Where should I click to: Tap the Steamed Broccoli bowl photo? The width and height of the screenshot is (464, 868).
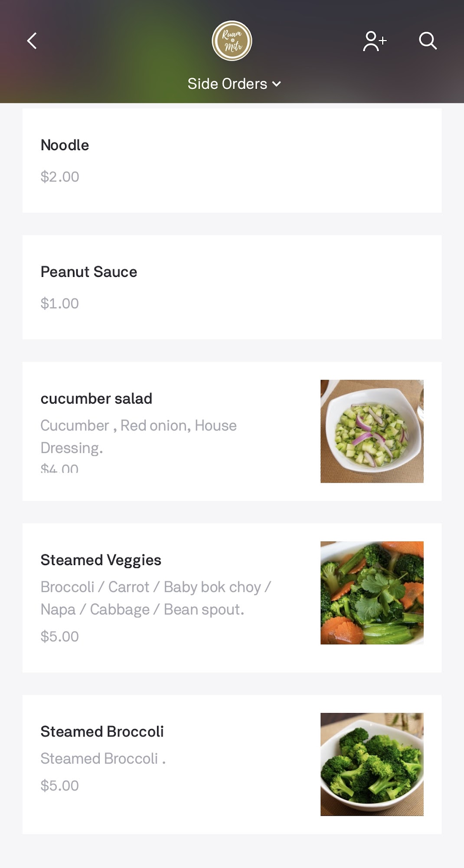pos(372,764)
